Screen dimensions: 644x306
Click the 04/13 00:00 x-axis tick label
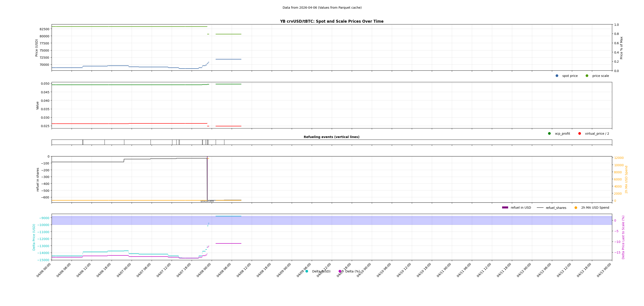pos(604,270)
